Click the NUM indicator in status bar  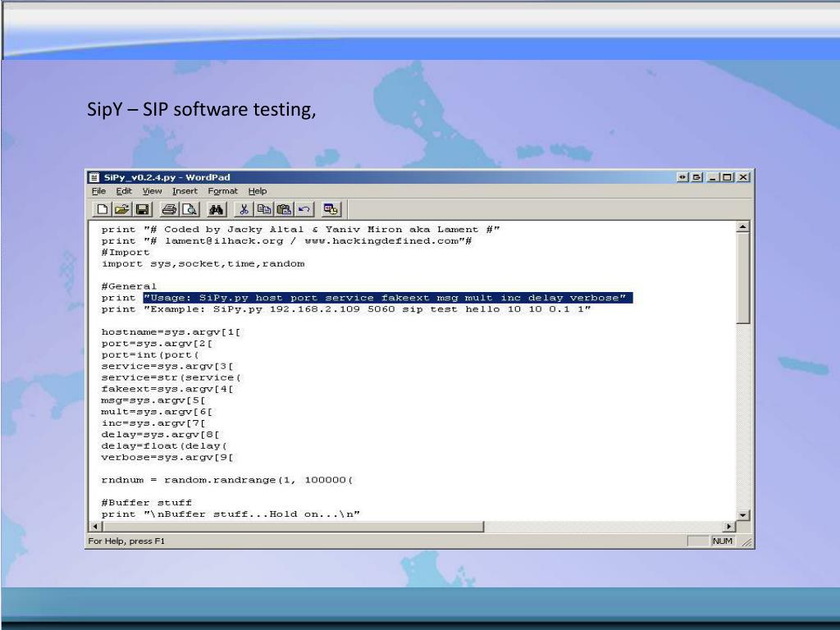click(722, 541)
